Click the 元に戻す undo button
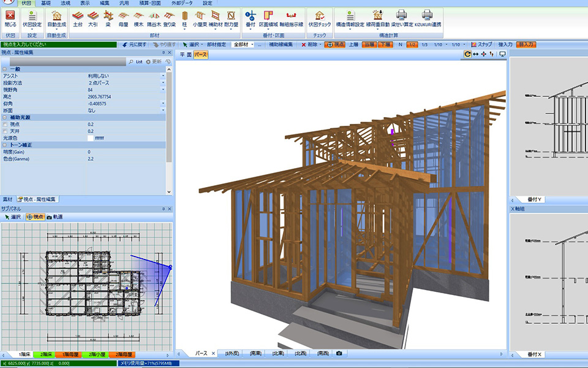The image size is (588, 368). (x=132, y=45)
